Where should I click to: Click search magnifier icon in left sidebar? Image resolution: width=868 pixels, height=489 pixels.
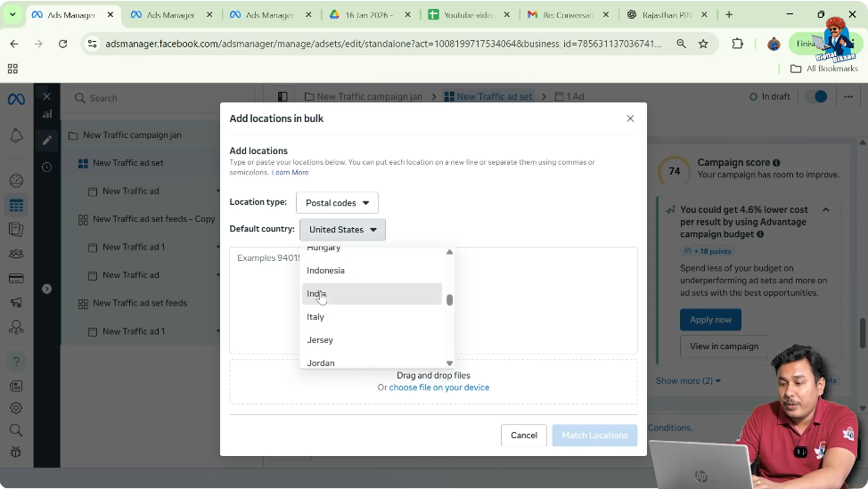[x=16, y=430]
